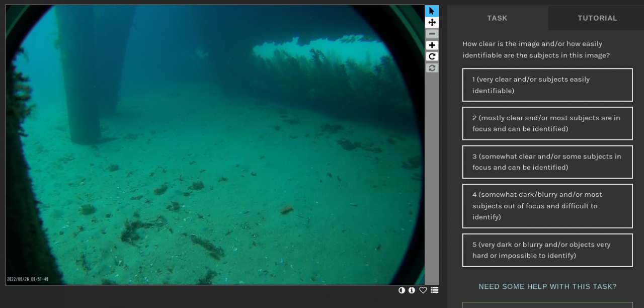Choose rating 5 (very dark or blurry)

[x=547, y=250]
